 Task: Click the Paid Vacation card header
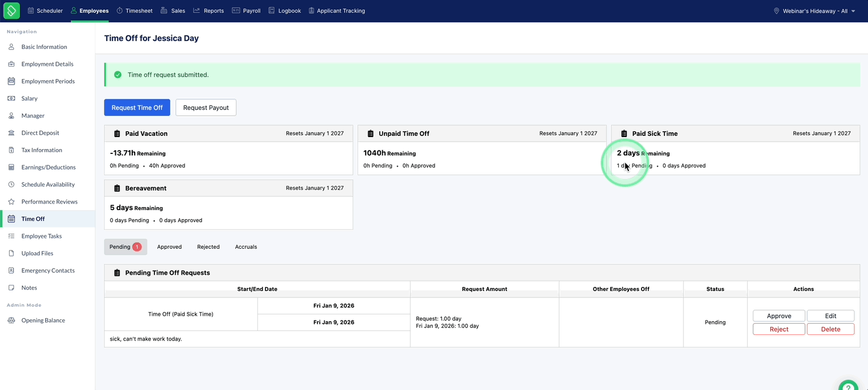click(228, 133)
